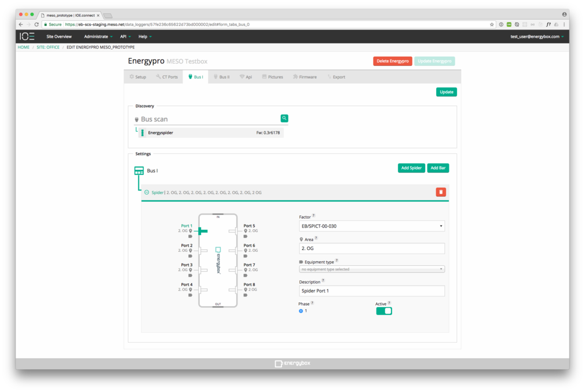Collapse the Spider row with minus icon
Screen dimensions: 585x392
click(x=147, y=192)
